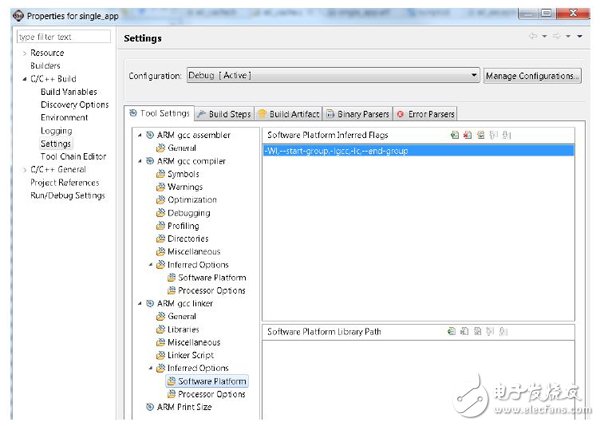Collapse the ARM gcc compiler tree node
Viewport: 600px width, 426px height.
[139, 161]
